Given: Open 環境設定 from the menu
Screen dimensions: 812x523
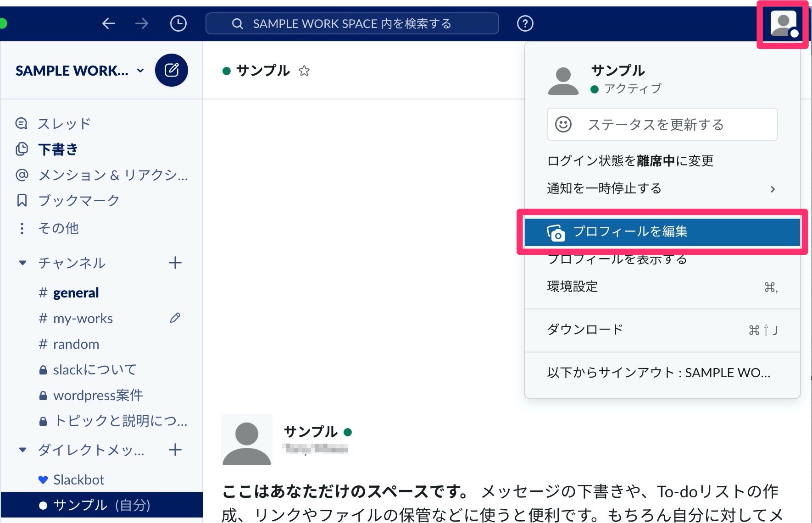Looking at the screenshot, I should (572, 286).
